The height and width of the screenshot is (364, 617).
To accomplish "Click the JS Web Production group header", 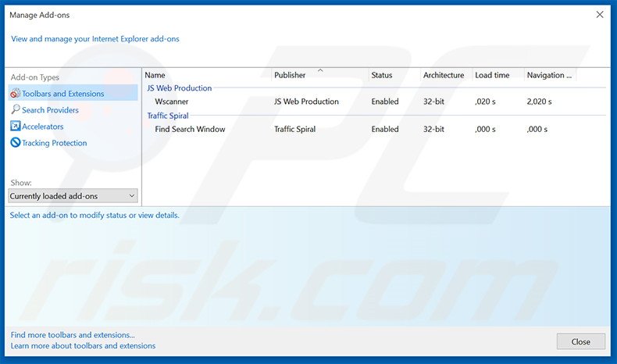I will click(180, 88).
